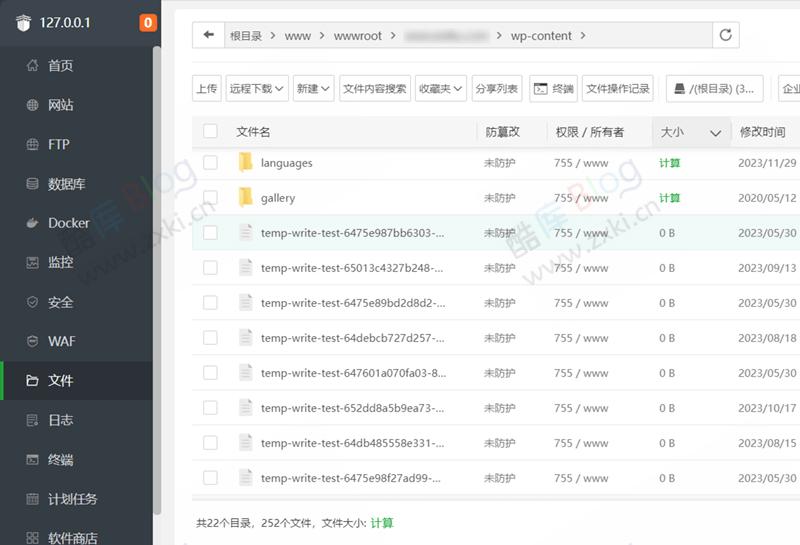Open the languages folder icon
This screenshot has height=545, width=800.
pos(245,162)
